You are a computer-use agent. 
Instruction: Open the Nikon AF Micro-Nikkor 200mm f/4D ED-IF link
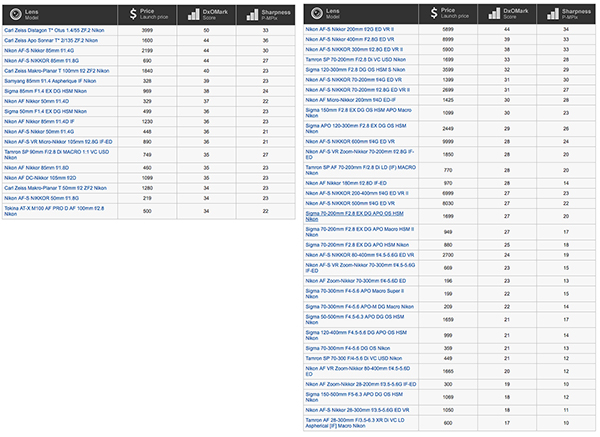click(351, 100)
